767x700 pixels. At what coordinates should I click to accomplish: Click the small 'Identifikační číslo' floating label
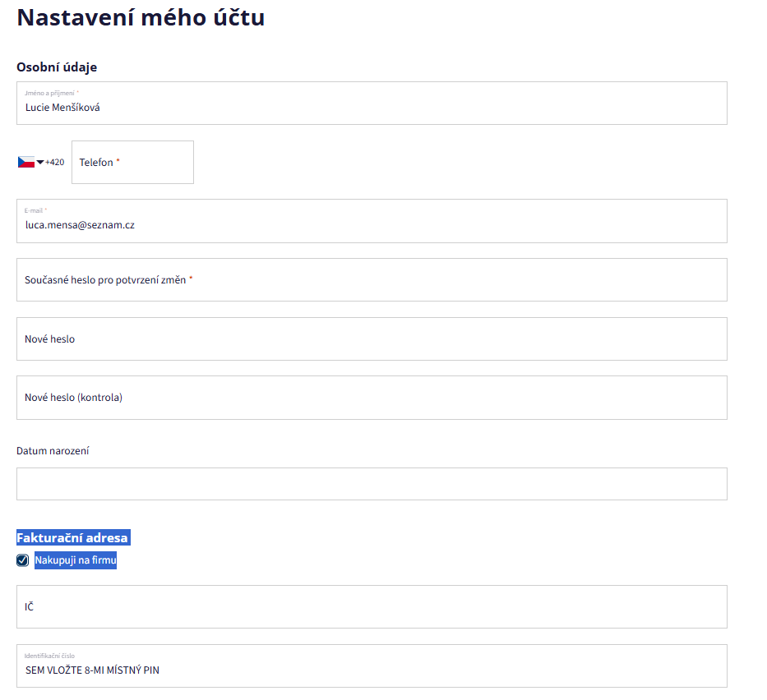point(49,656)
